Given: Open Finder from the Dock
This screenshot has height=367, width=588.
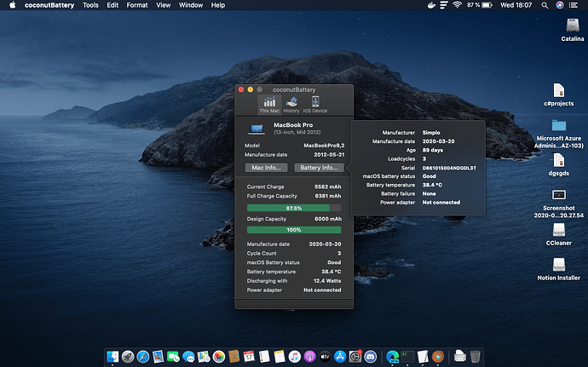Looking at the screenshot, I should (x=112, y=356).
